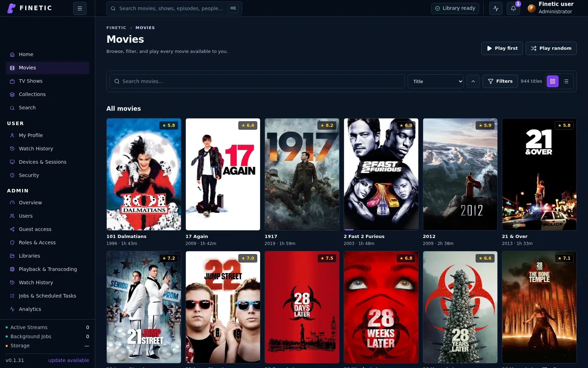588x368 pixels.
Task: Open Watch History under ADMIN section
Action: click(47, 282)
